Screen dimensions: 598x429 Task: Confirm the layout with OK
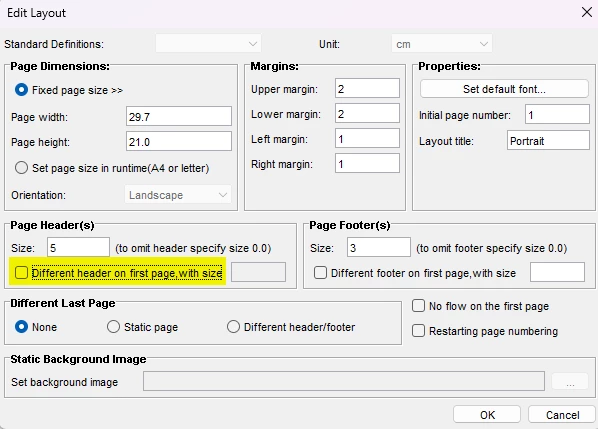coord(487,415)
